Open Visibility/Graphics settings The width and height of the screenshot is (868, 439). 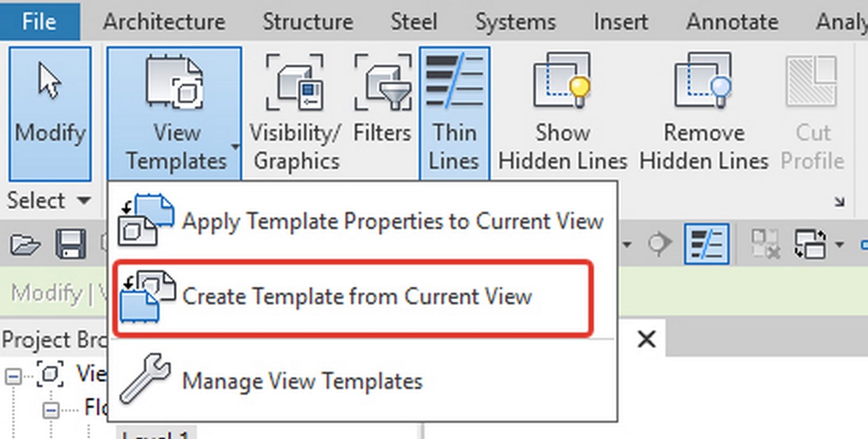(x=296, y=114)
